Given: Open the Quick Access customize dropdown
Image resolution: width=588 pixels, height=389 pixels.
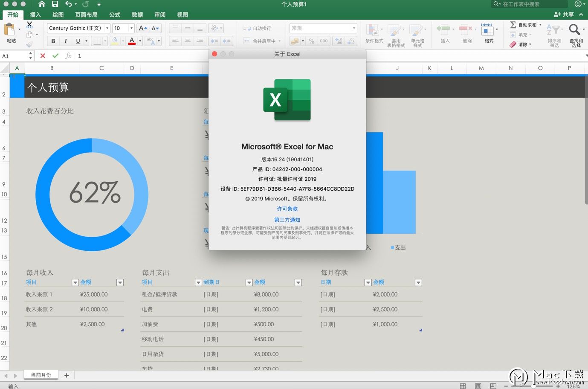Looking at the screenshot, I should [99, 4].
